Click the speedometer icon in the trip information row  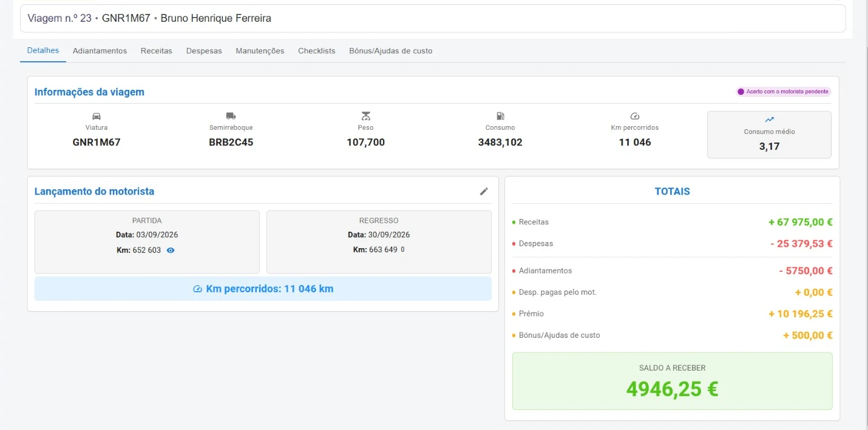[635, 116]
